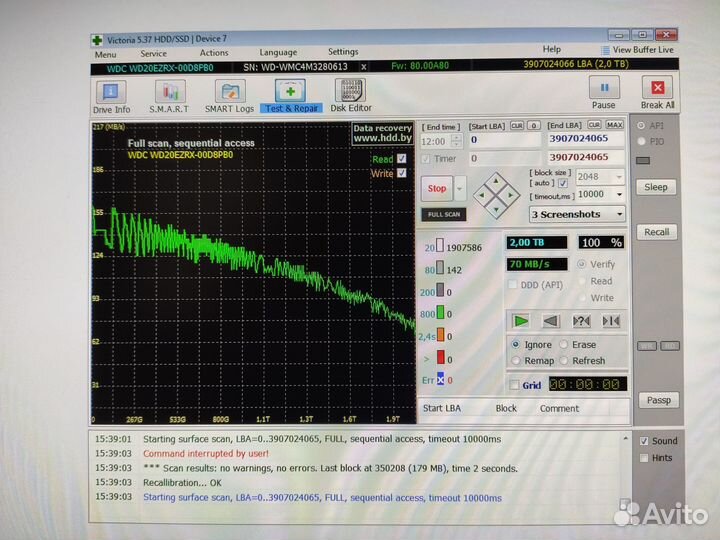Expand the arrow next to Stop
Image resolution: width=720 pixels, height=540 pixels.
(460, 188)
